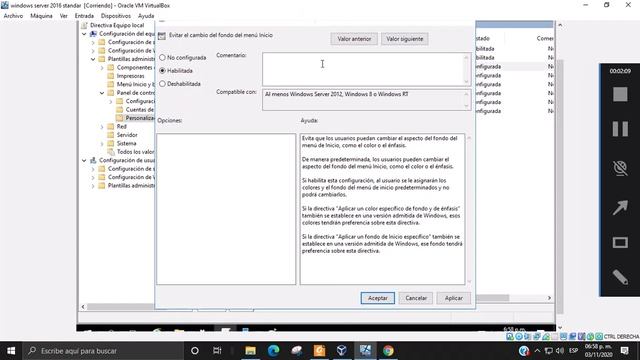
Task: Click the Valor siguiente button
Action: tap(404, 39)
